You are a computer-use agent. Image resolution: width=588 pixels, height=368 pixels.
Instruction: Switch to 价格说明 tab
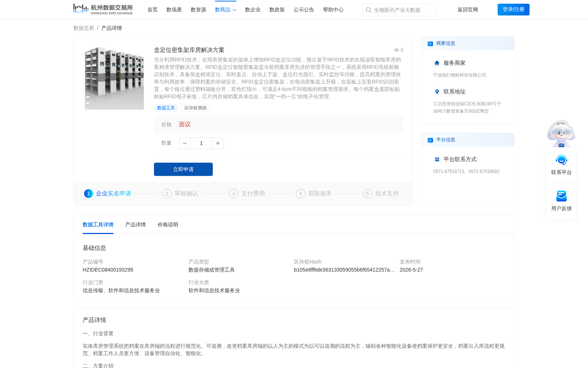[168, 224]
